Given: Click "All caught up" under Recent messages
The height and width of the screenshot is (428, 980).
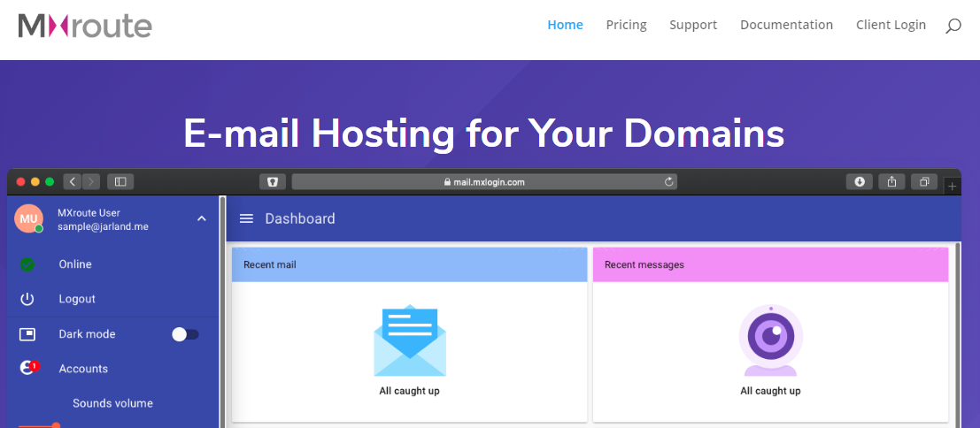Looking at the screenshot, I should coord(770,391).
